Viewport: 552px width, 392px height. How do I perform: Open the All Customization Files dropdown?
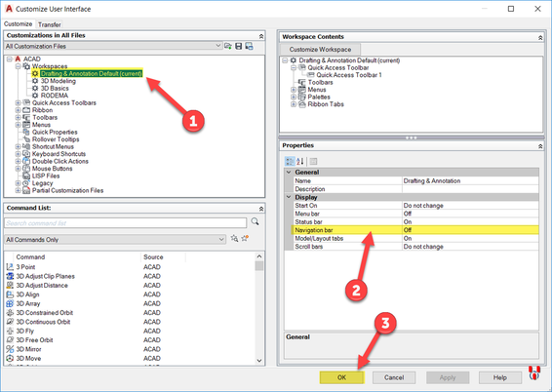tap(113, 46)
